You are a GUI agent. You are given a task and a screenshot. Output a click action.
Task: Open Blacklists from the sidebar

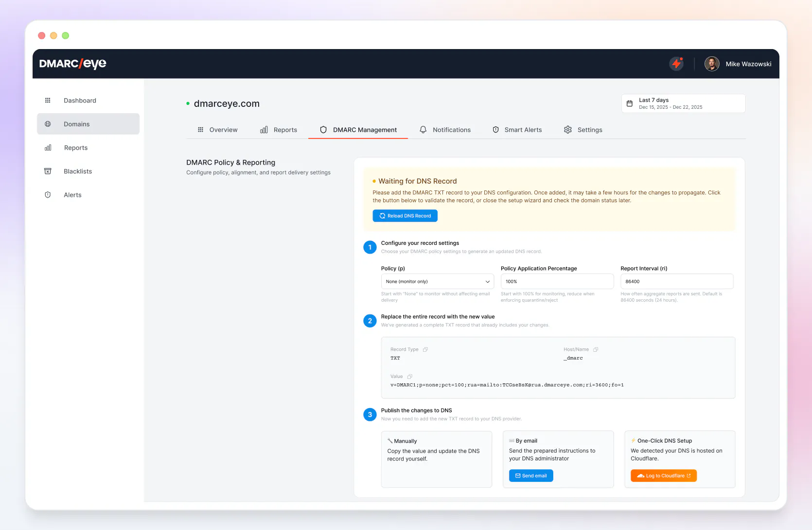88,171
